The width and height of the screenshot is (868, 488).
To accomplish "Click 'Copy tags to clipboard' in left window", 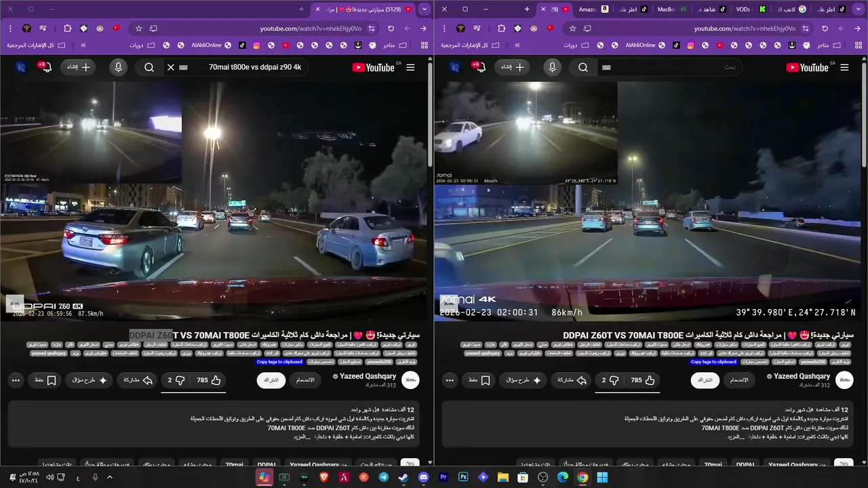I will (279, 361).
